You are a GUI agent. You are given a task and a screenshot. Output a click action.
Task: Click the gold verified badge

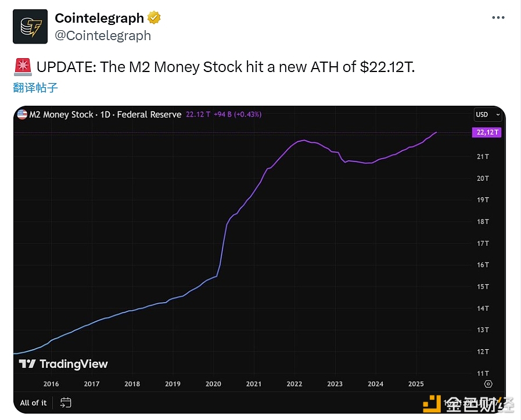pyautogui.click(x=153, y=18)
